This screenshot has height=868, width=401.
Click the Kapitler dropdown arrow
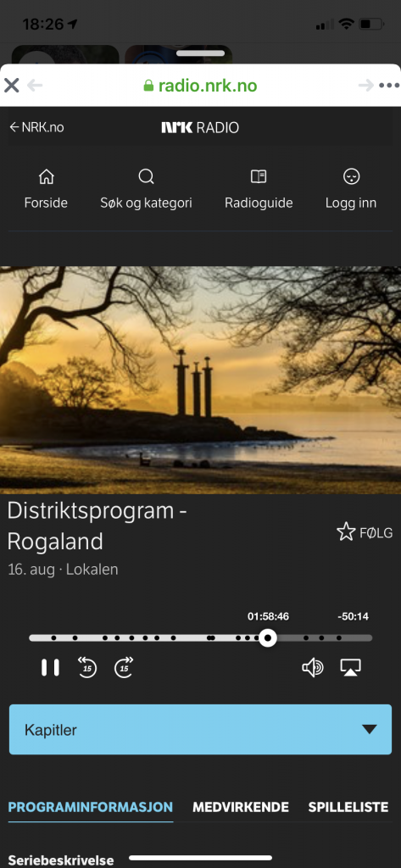(370, 730)
